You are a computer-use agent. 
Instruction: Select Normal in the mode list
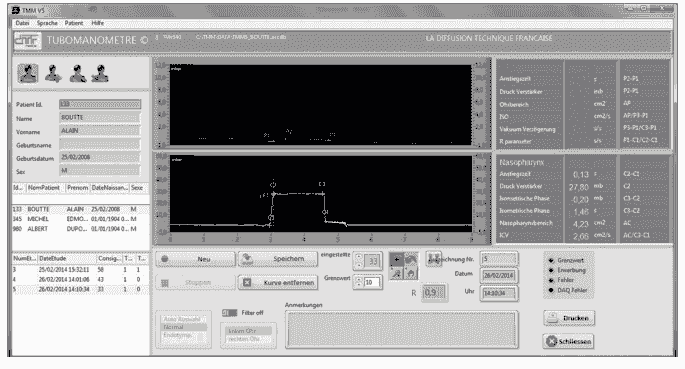[183, 327]
